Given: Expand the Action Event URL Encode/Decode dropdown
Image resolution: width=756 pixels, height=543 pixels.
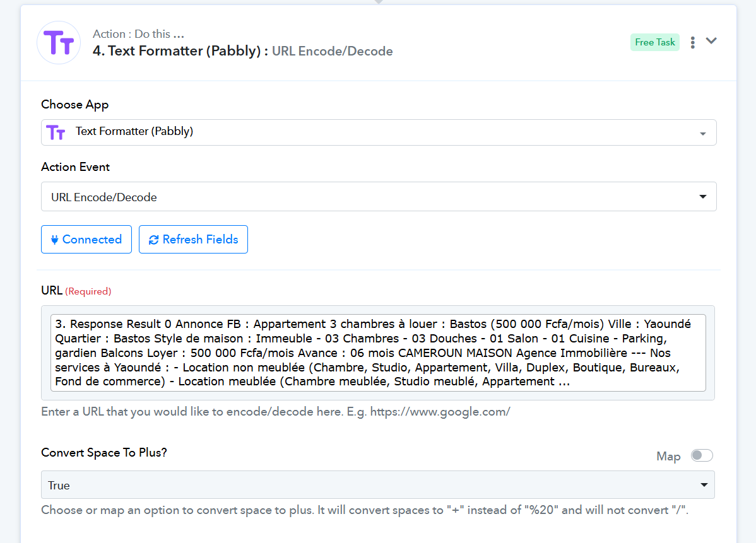Looking at the screenshot, I should [x=379, y=197].
